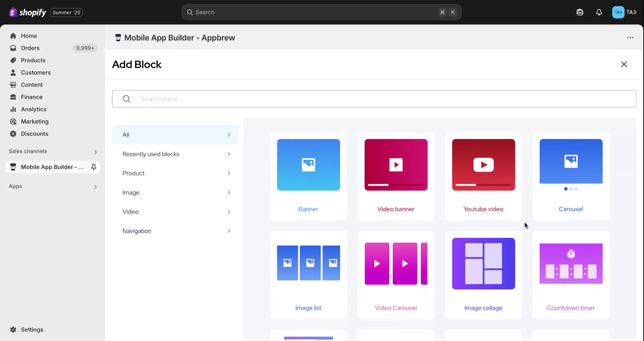Click the pin icon next to Mobile App Builder
The image size is (644, 341).
(94, 167)
